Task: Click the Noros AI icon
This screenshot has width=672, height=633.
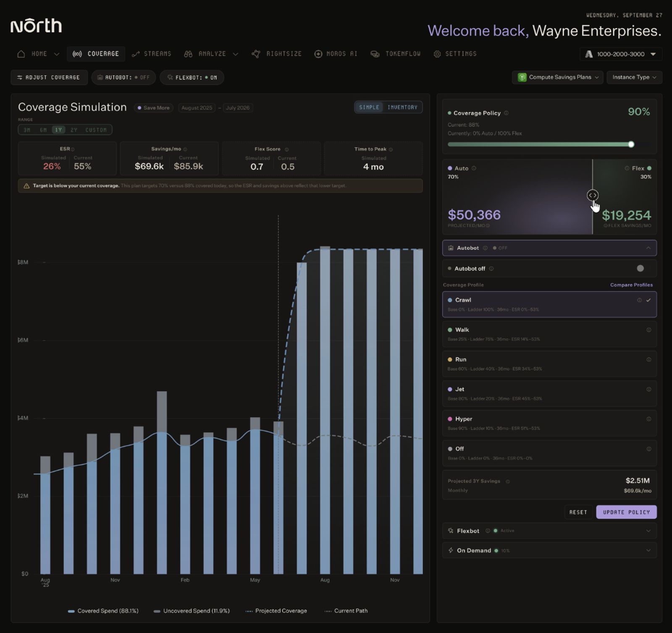Action: coord(318,54)
